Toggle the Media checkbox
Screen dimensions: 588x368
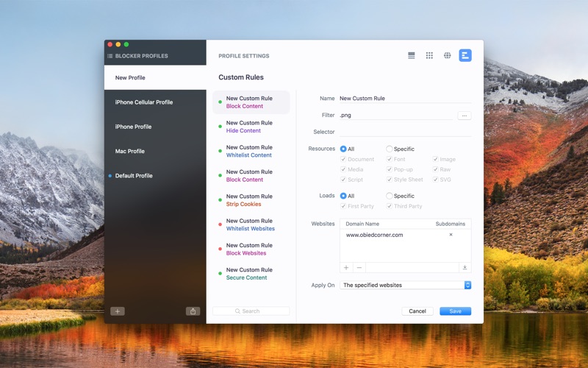click(x=343, y=169)
